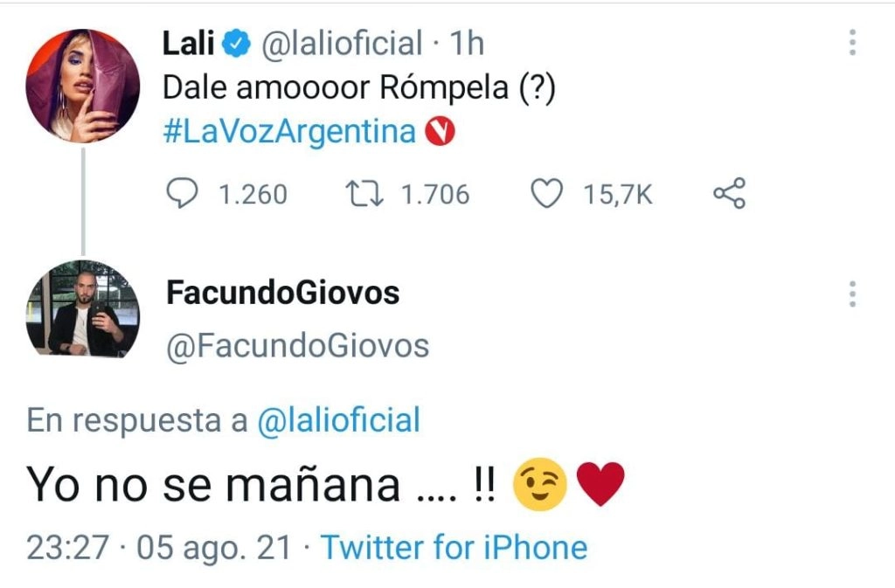
Task: Open Lali's profile picture
Action: [x=83, y=86]
